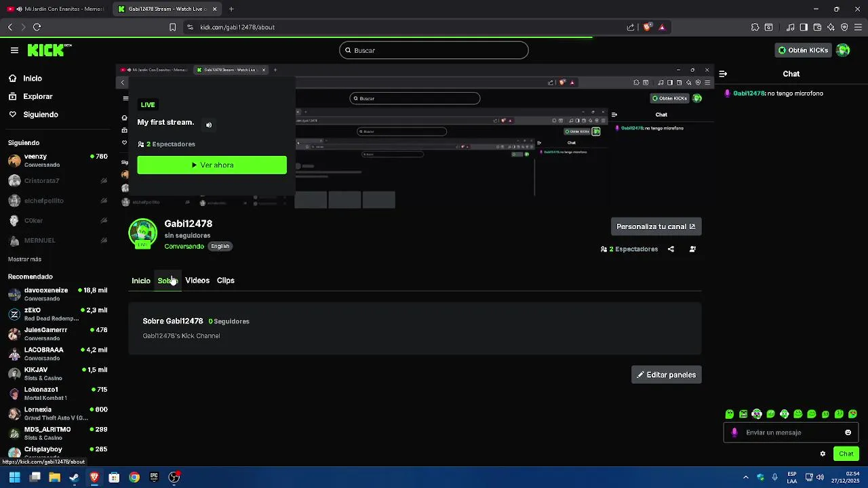The height and width of the screenshot is (488, 868).
Task: Open a new browser tab
Action: tap(231, 9)
